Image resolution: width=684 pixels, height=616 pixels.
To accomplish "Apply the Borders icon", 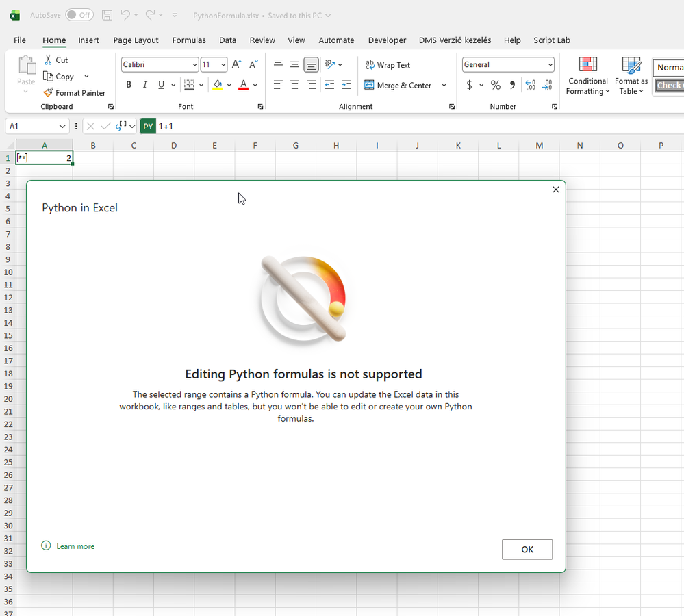I will point(190,85).
